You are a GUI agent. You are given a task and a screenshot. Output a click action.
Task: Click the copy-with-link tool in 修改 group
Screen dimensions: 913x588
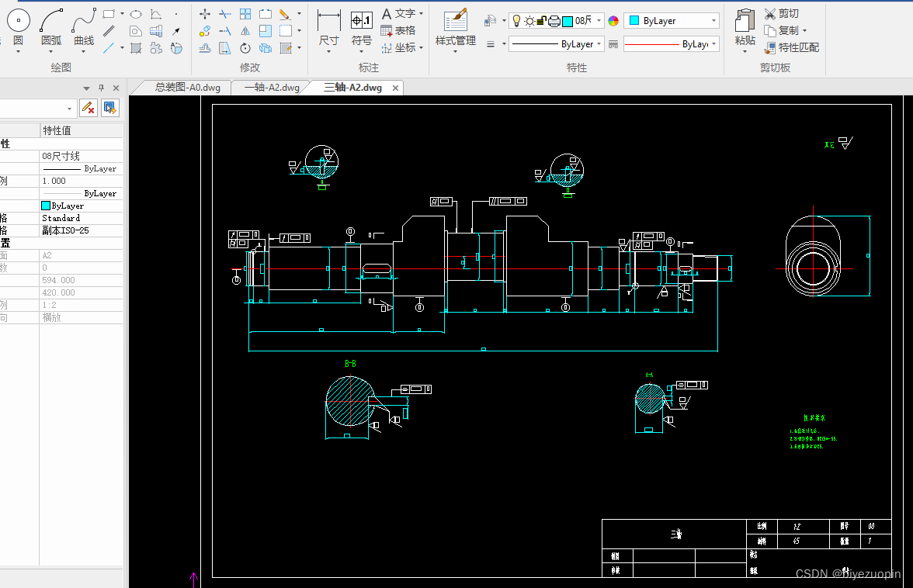click(x=205, y=31)
